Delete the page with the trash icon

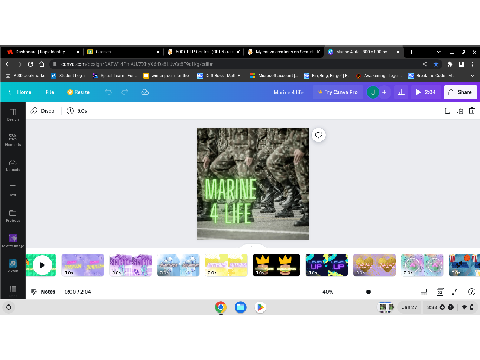pyautogui.click(x=472, y=111)
